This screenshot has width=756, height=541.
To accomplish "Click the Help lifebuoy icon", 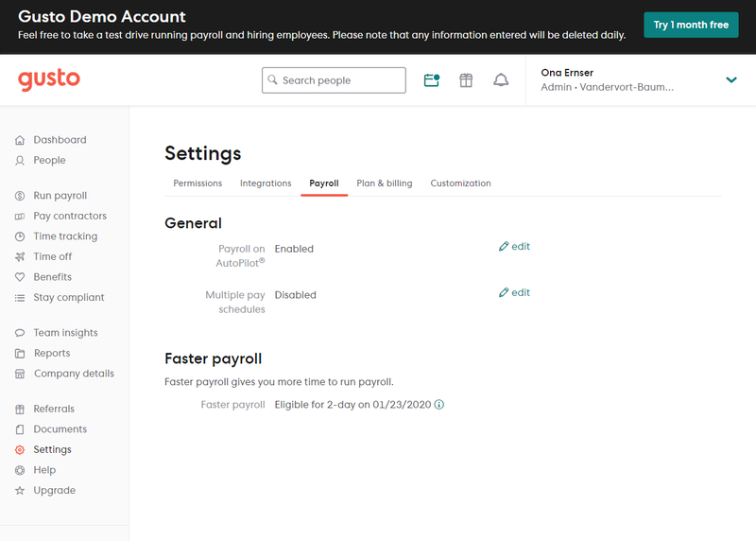I will click(20, 470).
